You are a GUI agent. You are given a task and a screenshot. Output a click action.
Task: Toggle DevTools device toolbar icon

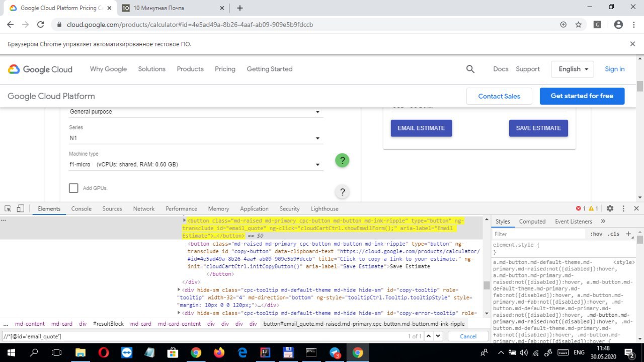[21, 208]
